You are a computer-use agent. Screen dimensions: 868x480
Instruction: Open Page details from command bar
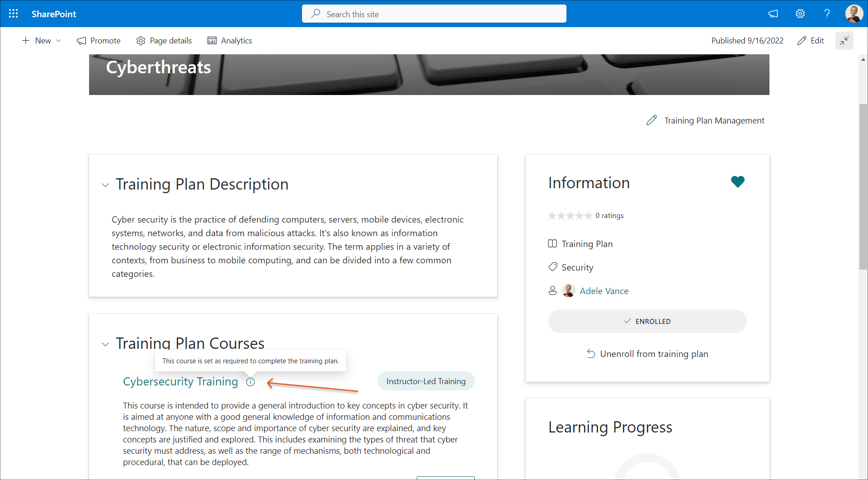tap(164, 41)
